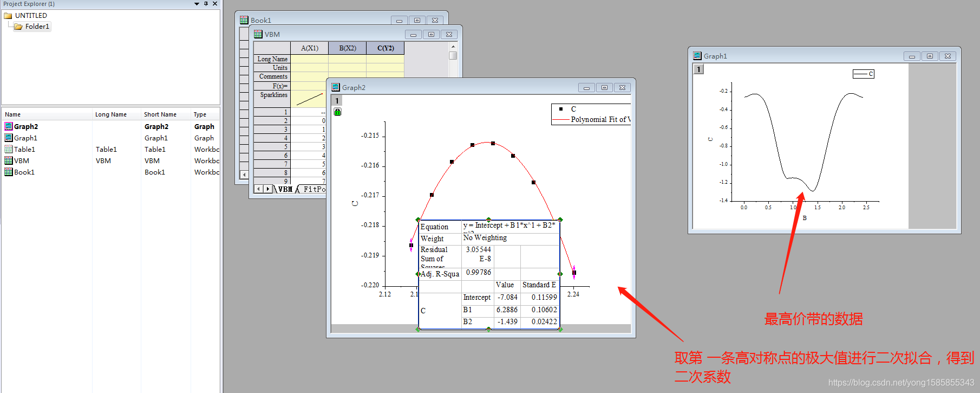Select column C(Y2) in VBM workbook
Screen dimensions: 980x393
pos(386,48)
